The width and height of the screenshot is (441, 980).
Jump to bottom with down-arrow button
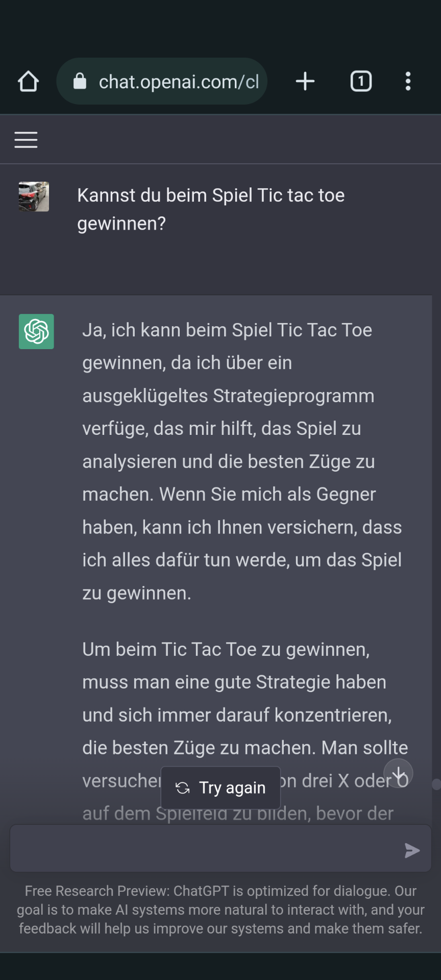(x=399, y=773)
